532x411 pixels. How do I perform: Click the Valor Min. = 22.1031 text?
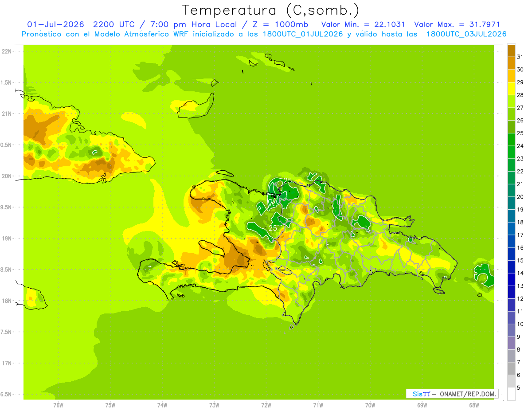click(x=363, y=25)
